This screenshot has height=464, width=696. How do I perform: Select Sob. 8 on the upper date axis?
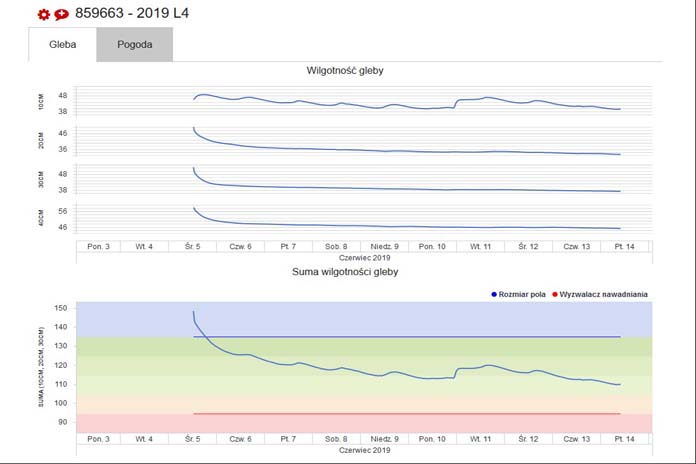(x=336, y=246)
